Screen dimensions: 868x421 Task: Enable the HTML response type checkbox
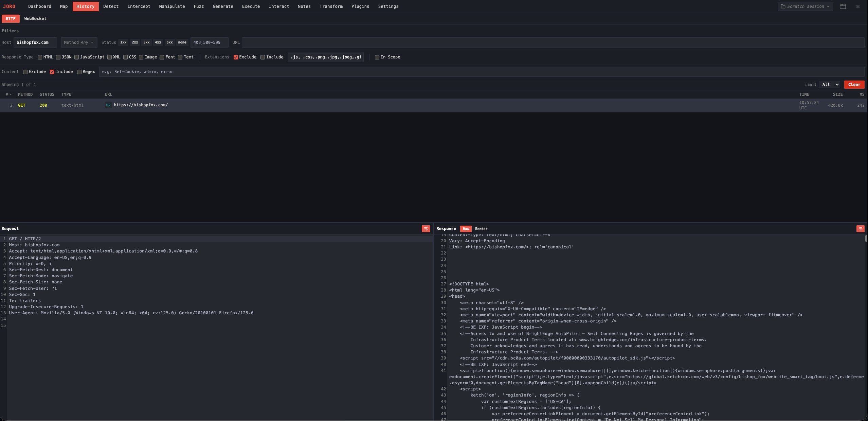coord(40,57)
